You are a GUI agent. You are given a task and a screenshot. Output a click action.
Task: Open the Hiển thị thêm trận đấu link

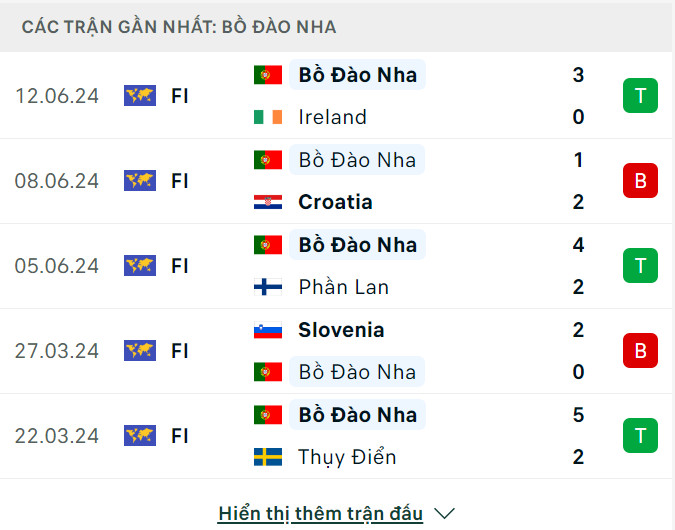tap(320, 514)
